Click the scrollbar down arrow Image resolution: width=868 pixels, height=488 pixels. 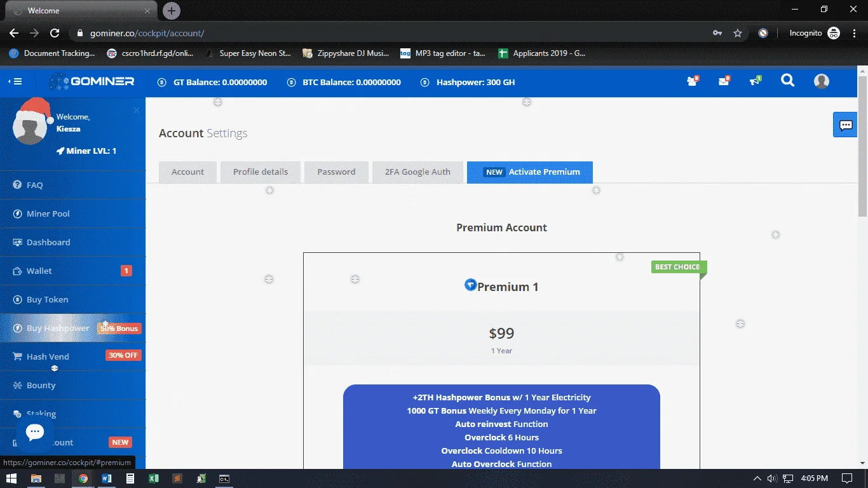pos(863,464)
